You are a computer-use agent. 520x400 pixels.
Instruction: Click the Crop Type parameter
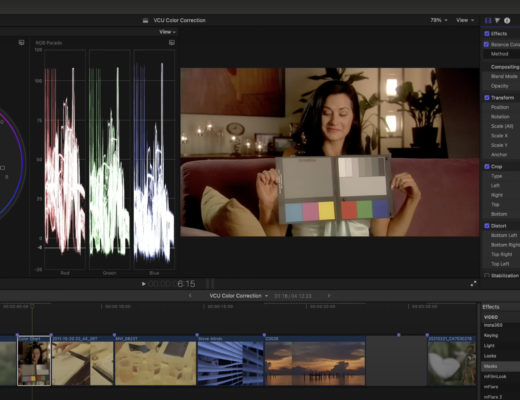(496, 176)
